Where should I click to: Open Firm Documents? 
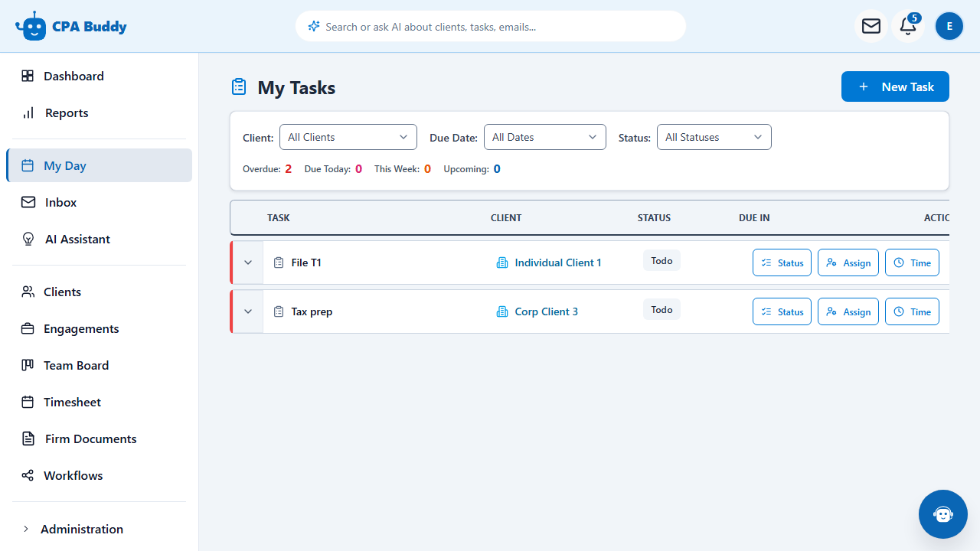(100, 439)
